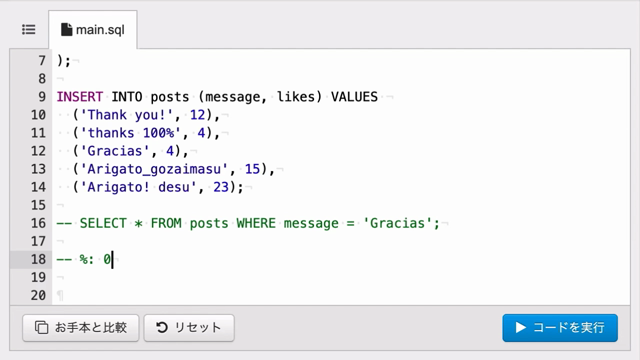This screenshot has width=640, height=360.
Task: Click the お手本と比較 compare button
Action: click(x=81, y=328)
